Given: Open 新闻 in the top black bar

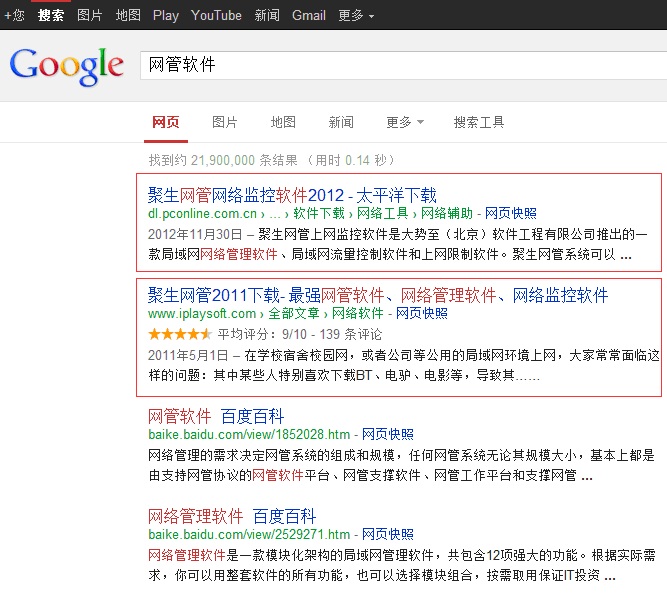Looking at the screenshot, I should point(267,15).
